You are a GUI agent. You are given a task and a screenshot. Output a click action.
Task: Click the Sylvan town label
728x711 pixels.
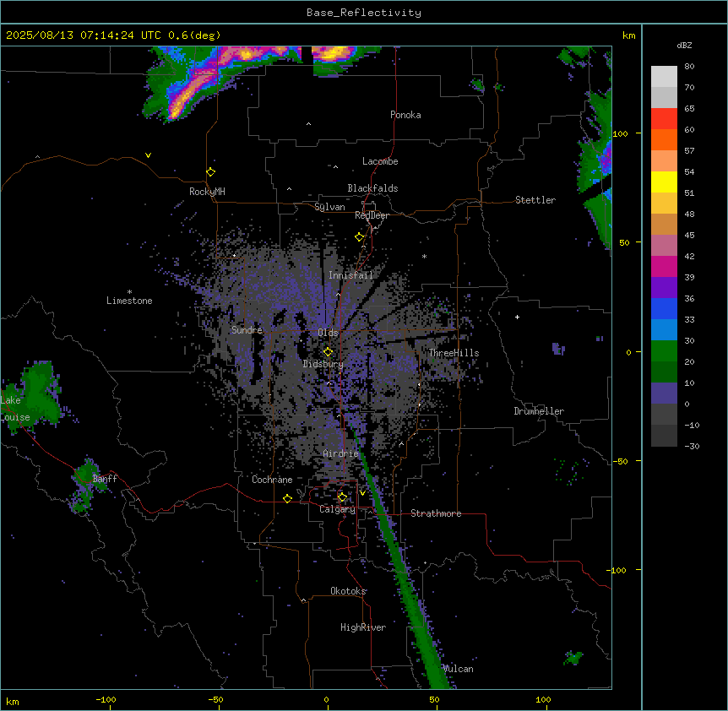329,207
